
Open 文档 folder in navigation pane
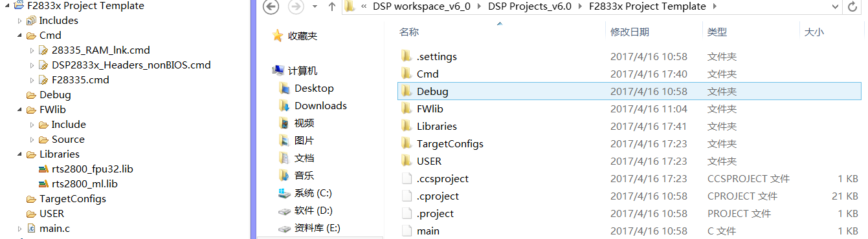coord(297,158)
